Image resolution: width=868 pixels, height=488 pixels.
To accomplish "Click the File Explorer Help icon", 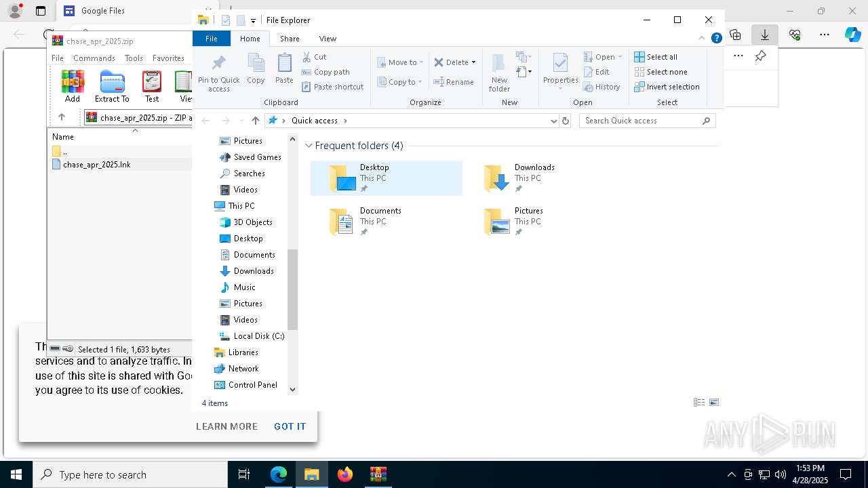I will point(716,39).
